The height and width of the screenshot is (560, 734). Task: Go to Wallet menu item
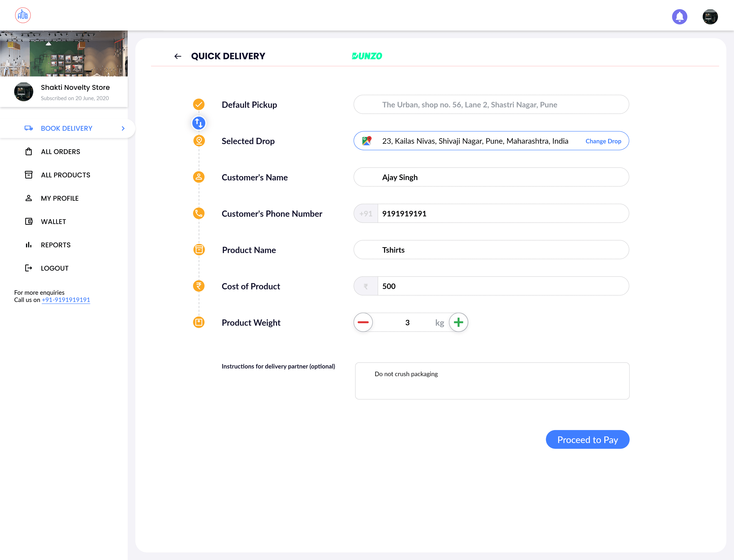tap(53, 222)
